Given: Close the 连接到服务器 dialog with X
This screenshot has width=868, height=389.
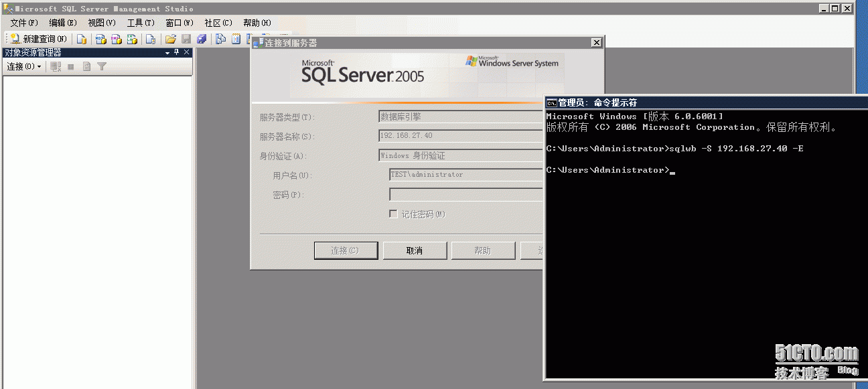Looking at the screenshot, I should (596, 42).
